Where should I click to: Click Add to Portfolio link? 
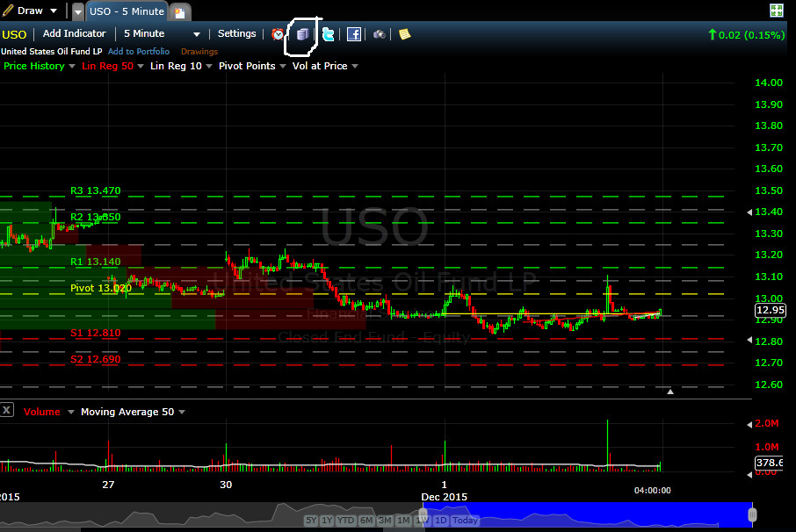pyautogui.click(x=139, y=51)
